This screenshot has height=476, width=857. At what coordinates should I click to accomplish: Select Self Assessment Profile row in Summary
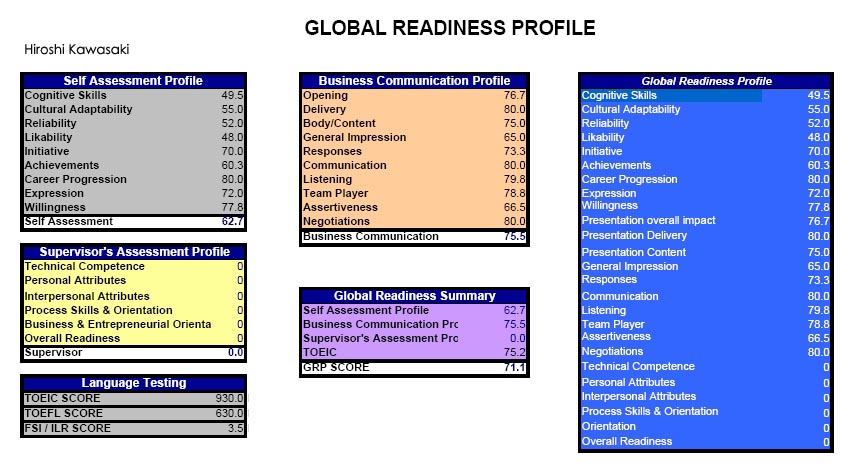pos(414,310)
